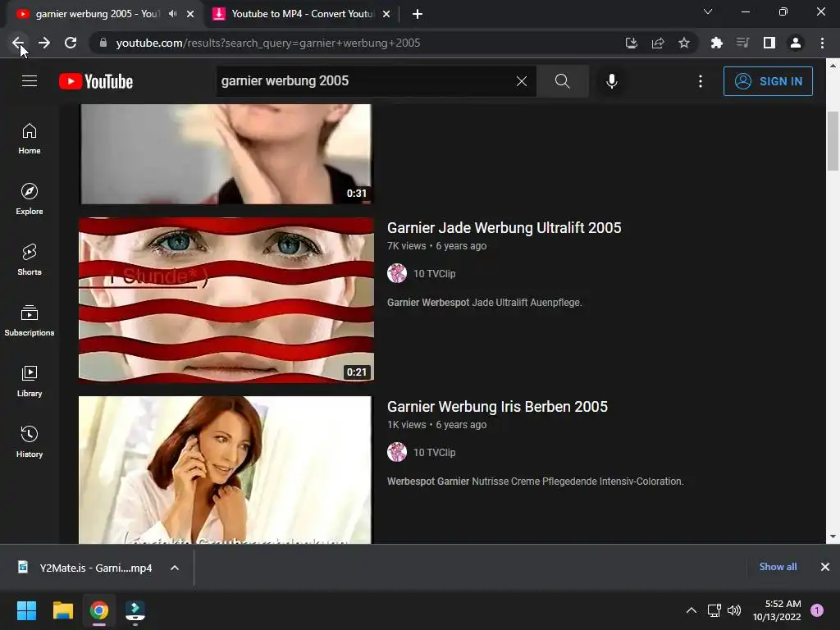840x630 pixels.
Task: Open media control icon in Chrome toolbar
Action: (x=742, y=43)
